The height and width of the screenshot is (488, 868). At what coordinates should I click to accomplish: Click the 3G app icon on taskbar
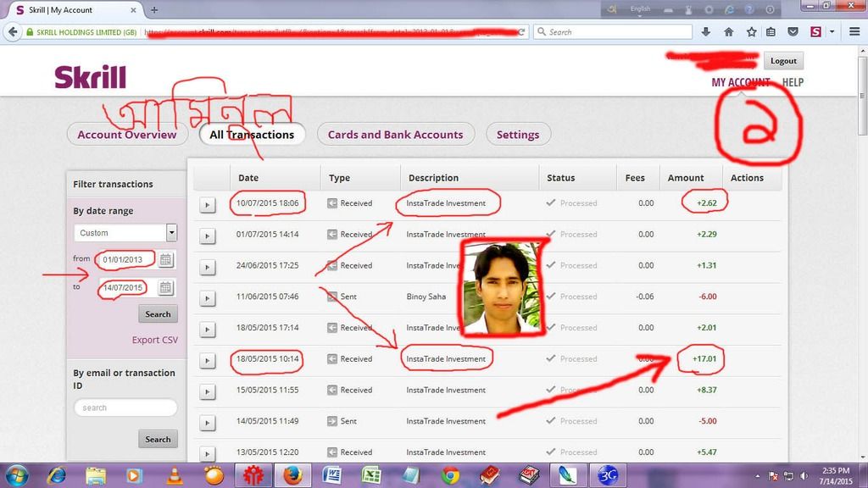[x=607, y=475]
